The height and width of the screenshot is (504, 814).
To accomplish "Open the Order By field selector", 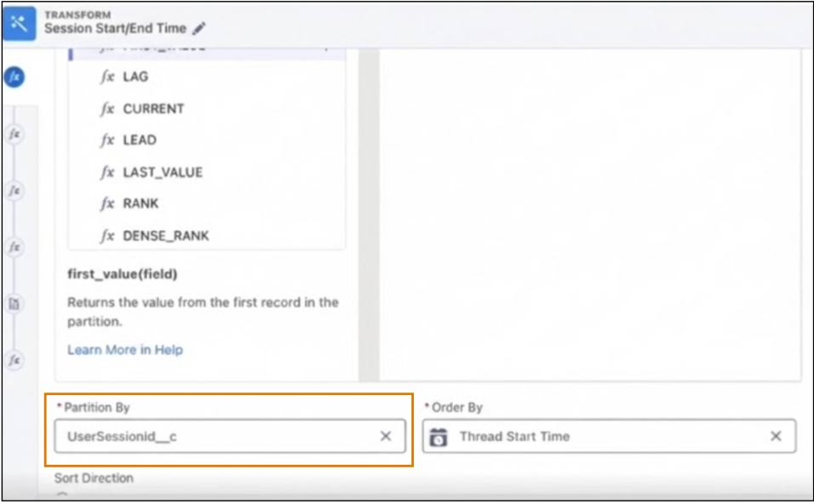I will [609, 436].
